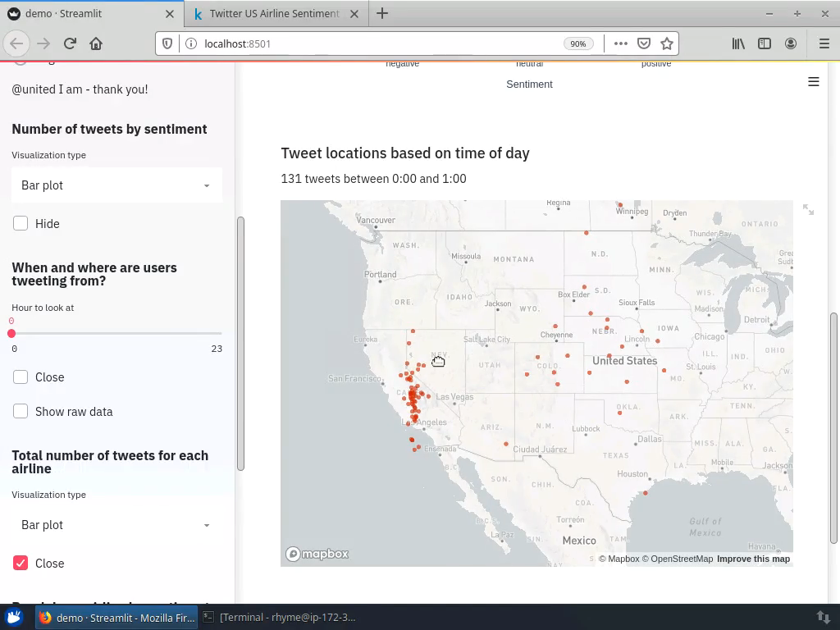This screenshot has height=630, width=840.
Task: Click Las Vegas label on map
Action: pyautogui.click(x=454, y=397)
